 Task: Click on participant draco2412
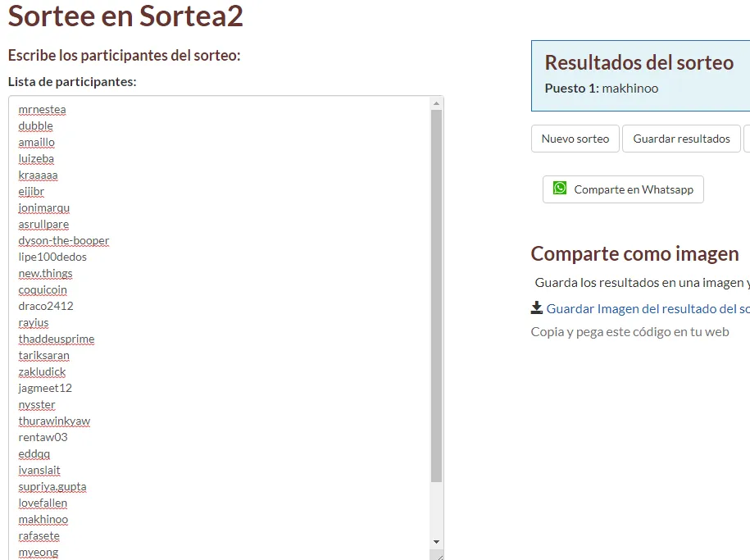coord(46,307)
